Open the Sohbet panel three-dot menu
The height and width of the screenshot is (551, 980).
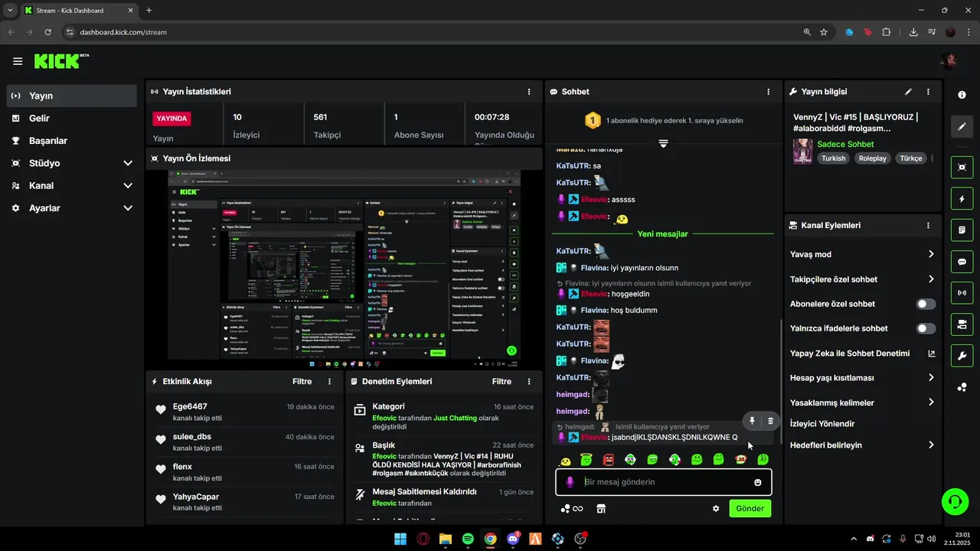click(x=769, y=91)
